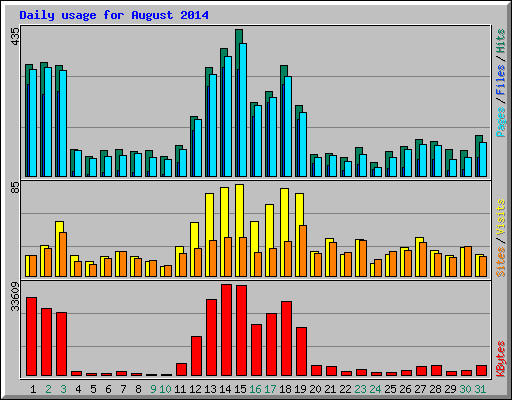512x400 pixels.
Task: Click day label 30 on the axis
Action: [x=465, y=389]
